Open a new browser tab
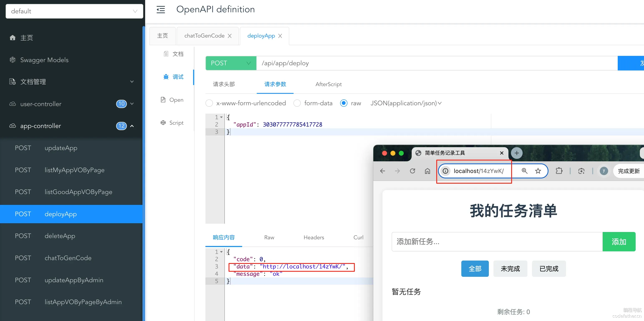Viewport: 644px width, 321px height. point(517,153)
